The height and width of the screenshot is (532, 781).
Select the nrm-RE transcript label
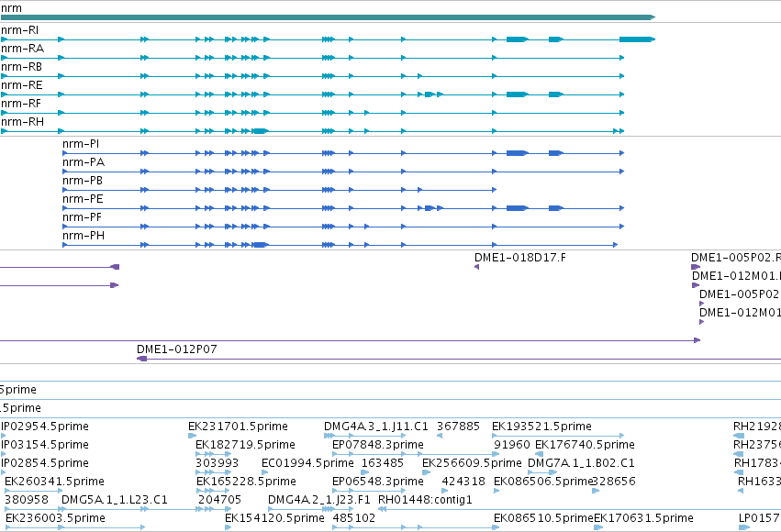tap(21, 85)
